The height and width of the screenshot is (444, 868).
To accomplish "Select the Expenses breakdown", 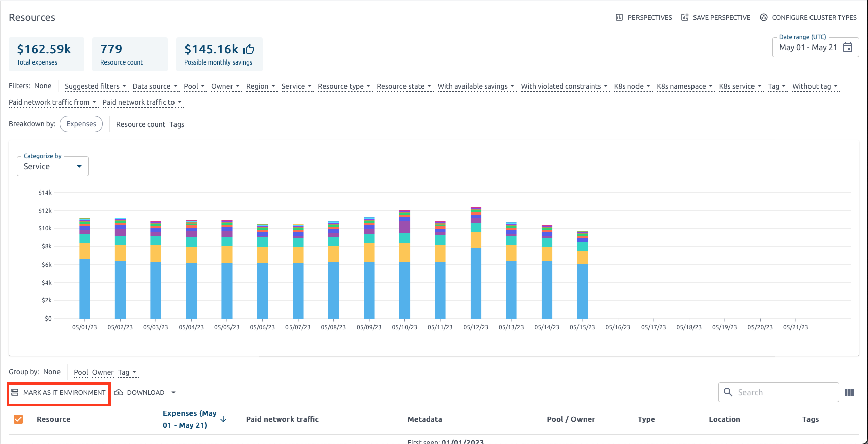I will [81, 124].
